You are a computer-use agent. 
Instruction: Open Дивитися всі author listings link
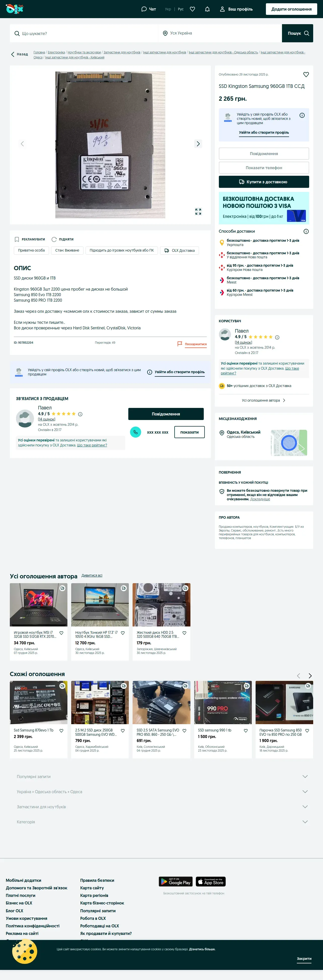(x=92, y=576)
